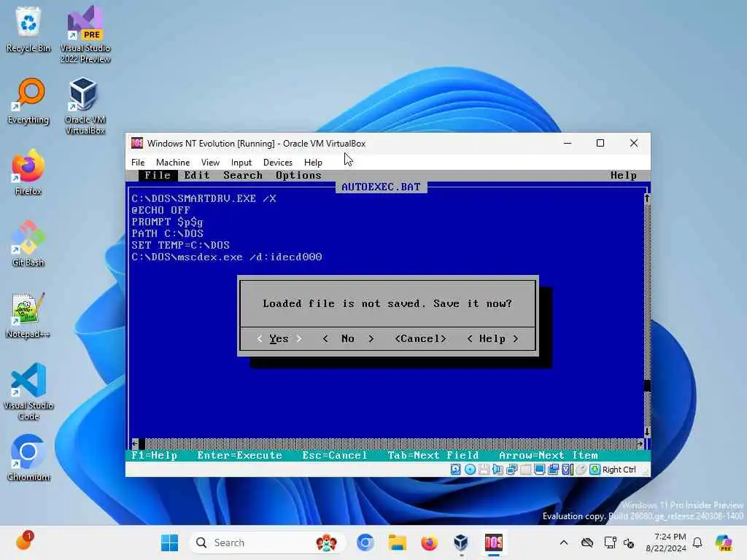The height and width of the screenshot is (560, 747).
Task: Open the DOS editor File menu
Action: (158, 175)
